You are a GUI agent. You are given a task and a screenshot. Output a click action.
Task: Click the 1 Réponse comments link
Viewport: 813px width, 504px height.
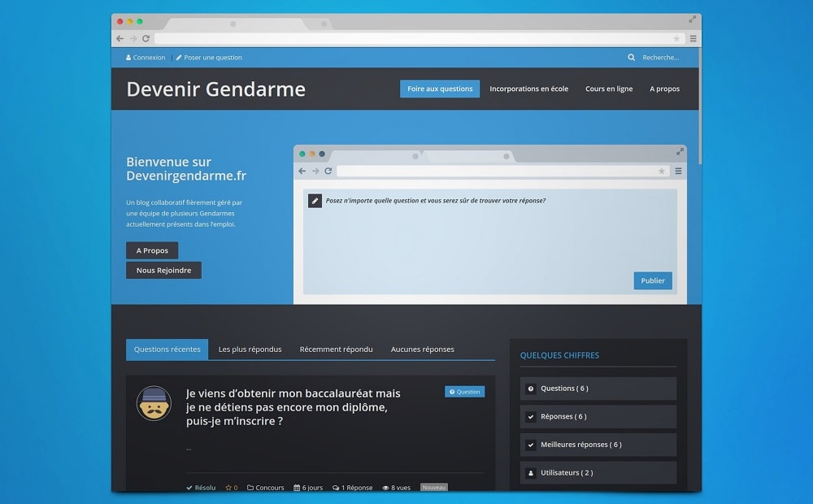(x=353, y=488)
